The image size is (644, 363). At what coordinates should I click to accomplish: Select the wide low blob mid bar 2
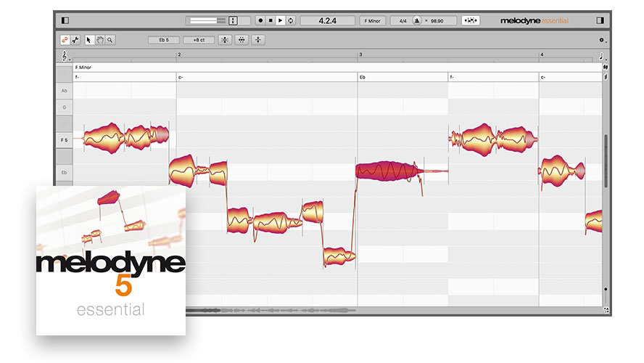[x=278, y=223]
